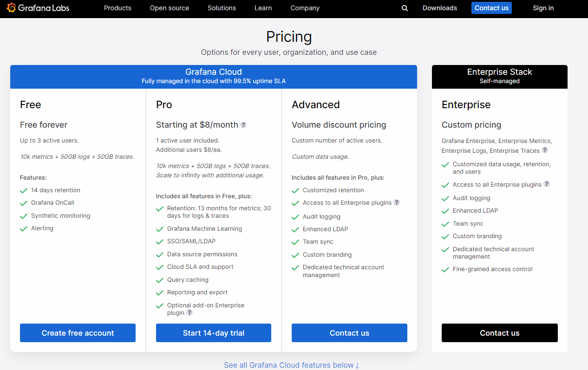Click help icon beside Starting at $8/month
Viewport: 588px width, 370px height.
point(243,125)
